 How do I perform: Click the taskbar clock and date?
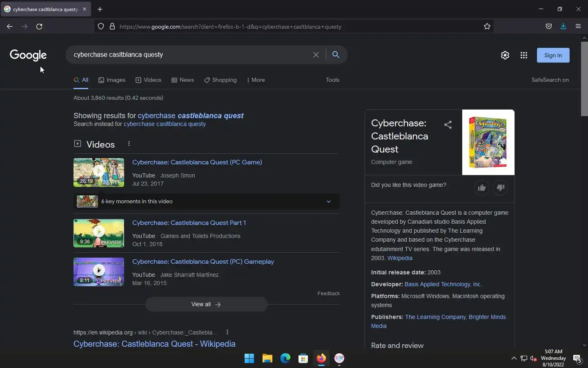point(553,358)
